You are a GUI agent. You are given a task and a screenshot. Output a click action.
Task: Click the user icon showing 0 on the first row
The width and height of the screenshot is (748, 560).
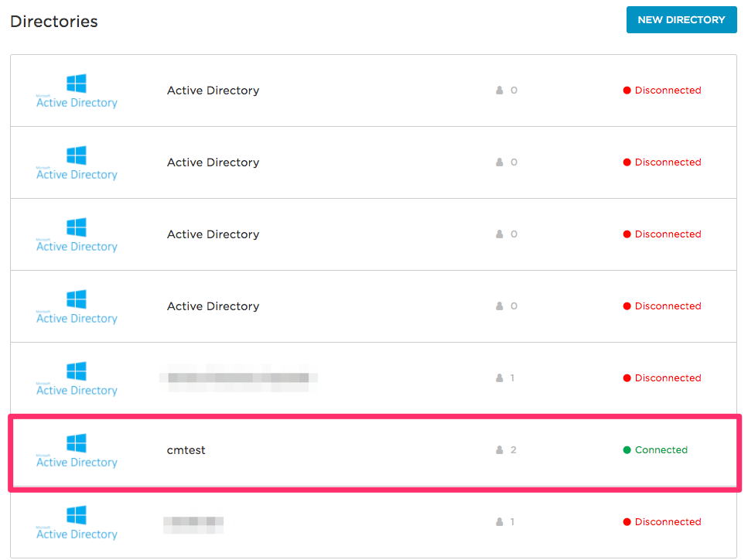(x=499, y=90)
